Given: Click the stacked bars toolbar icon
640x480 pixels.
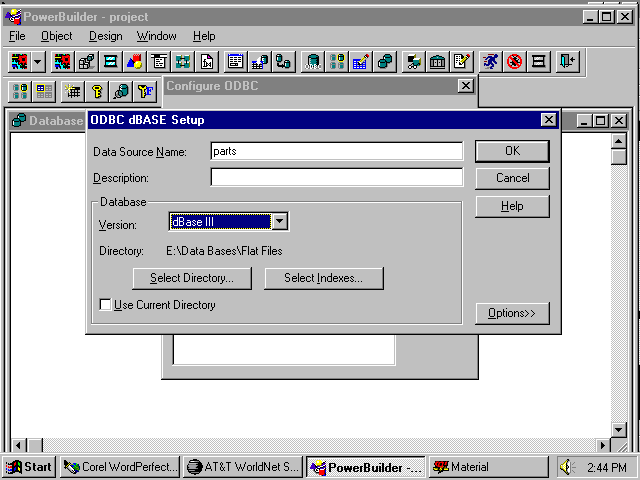Looking at the screenshot, I should click(539, 62).
